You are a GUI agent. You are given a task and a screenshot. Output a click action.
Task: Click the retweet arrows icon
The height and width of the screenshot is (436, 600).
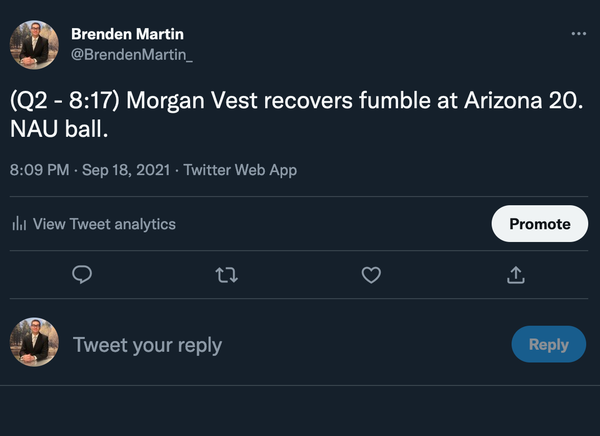click(x=227, y=274)
